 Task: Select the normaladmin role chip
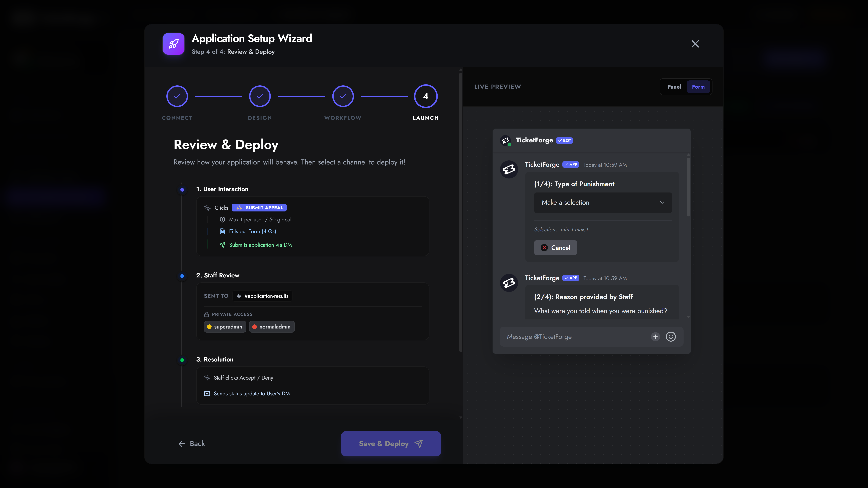(x=272, y=327)
